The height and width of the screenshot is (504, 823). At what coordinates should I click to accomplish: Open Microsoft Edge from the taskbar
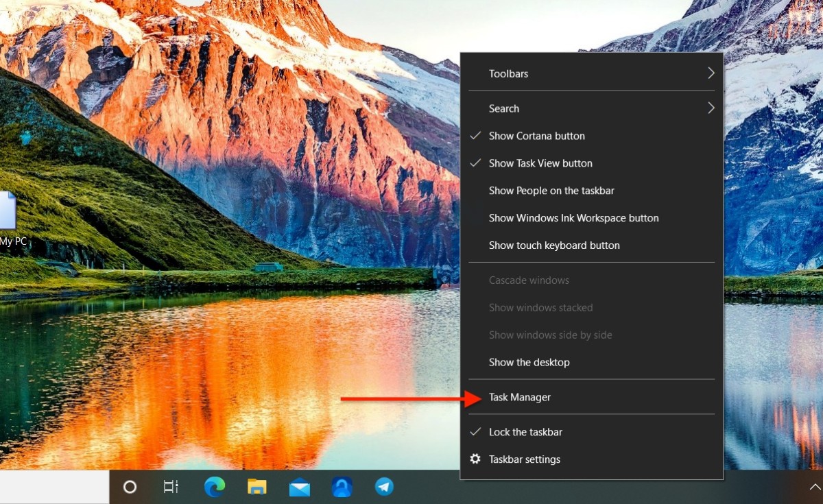point(213,487)
